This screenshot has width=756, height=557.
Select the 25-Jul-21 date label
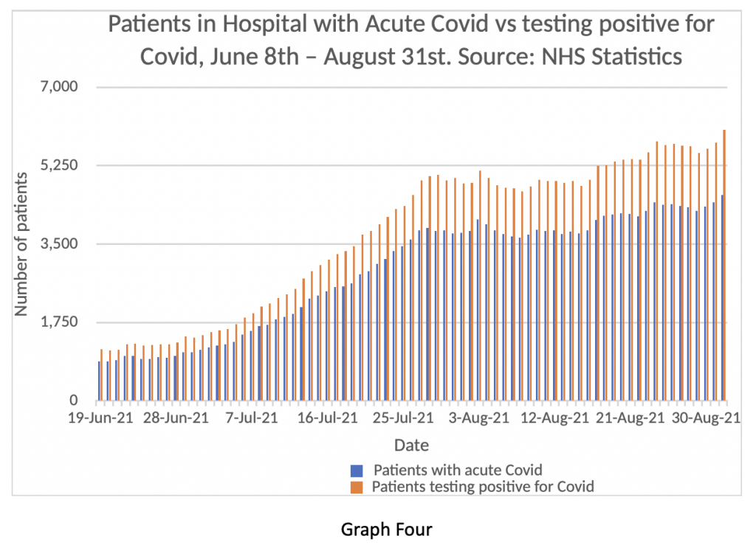coord(403,418)
